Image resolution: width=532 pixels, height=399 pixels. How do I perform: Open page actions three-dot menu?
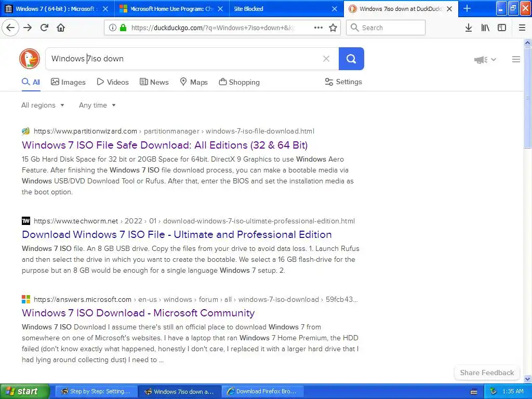click(318, 28)
